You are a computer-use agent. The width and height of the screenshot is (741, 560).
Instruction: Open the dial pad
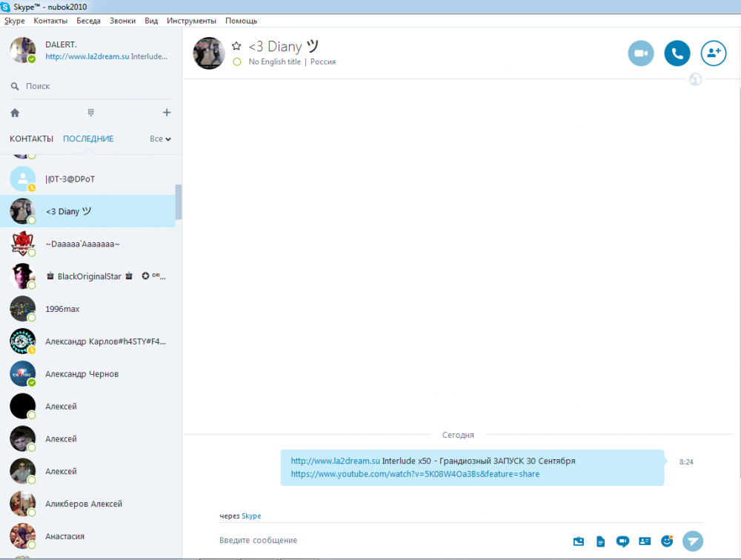tap(90, 113)
